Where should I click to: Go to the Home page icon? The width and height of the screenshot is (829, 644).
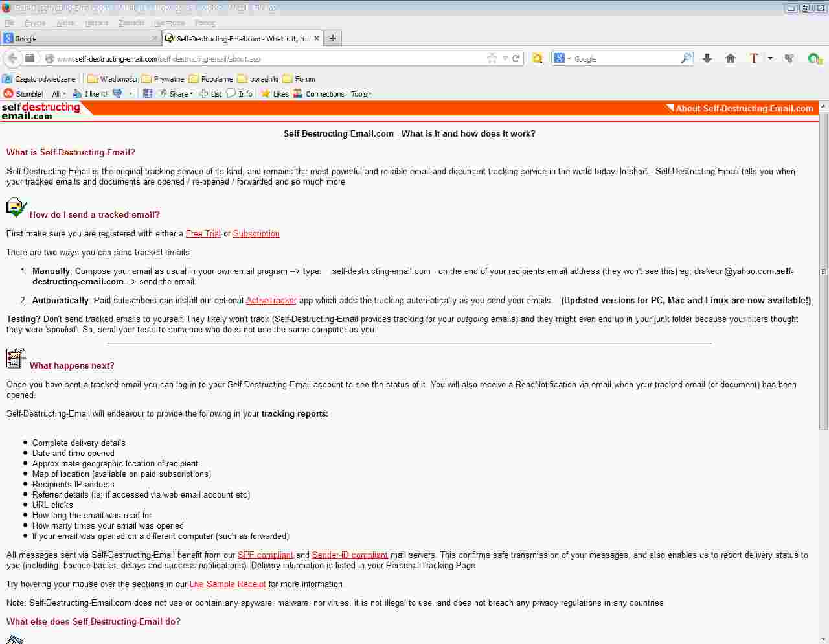[x=731, y=58]
